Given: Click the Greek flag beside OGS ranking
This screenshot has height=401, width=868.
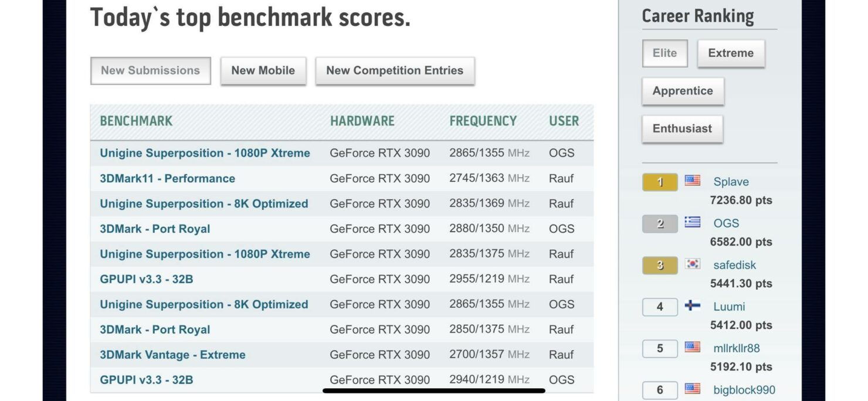Looking at the screenshot, I should [x=693, y=222].
